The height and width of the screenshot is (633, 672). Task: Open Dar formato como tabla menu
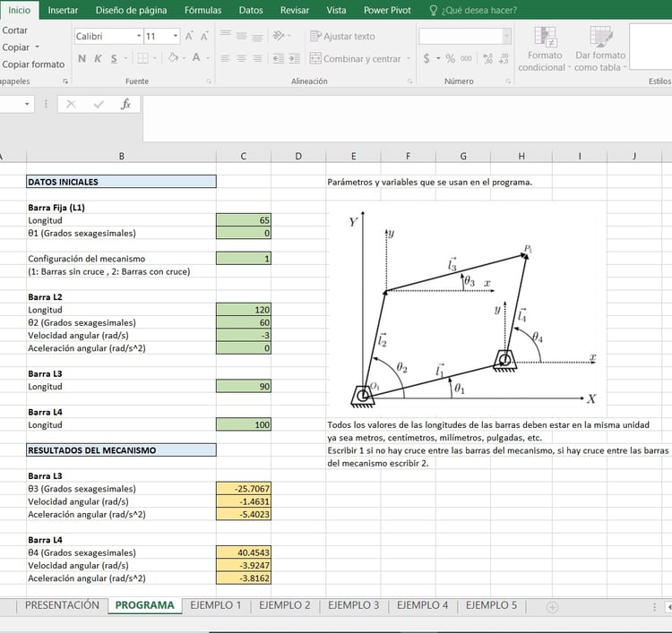coord(600,49)
